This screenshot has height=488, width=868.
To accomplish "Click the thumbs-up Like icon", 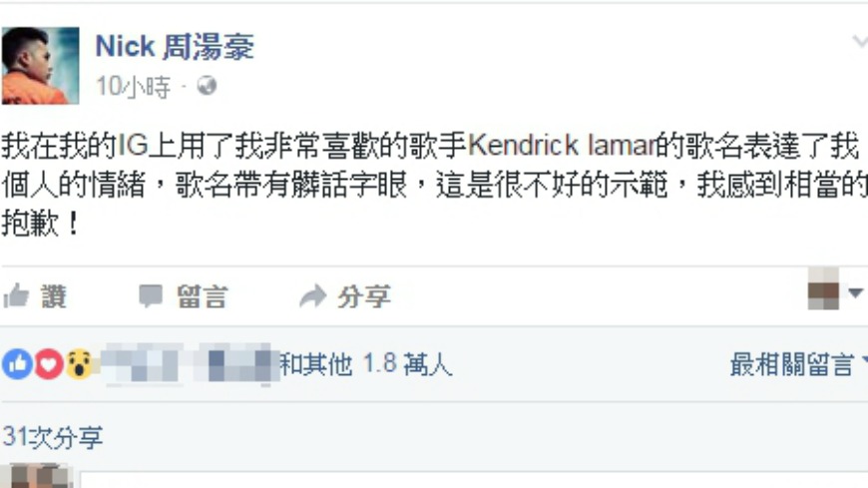I will [x=16, y=295].
